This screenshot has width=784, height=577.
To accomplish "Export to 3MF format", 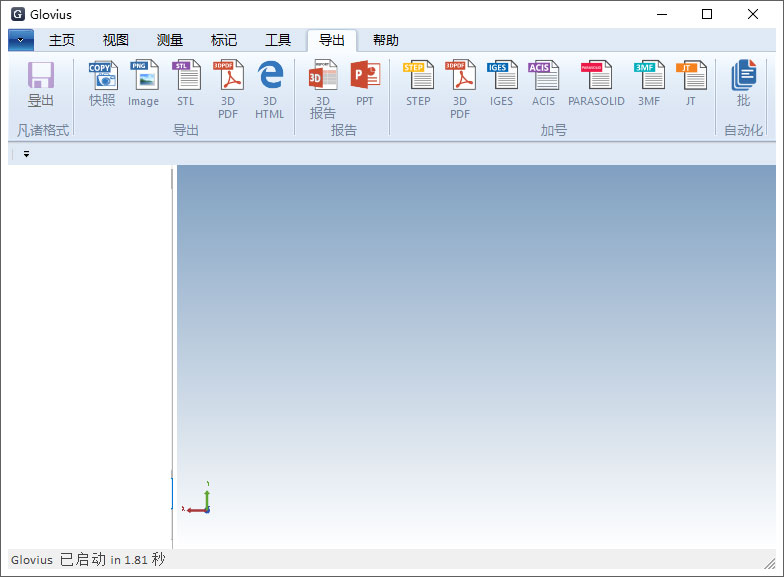I will pos(649,84).
